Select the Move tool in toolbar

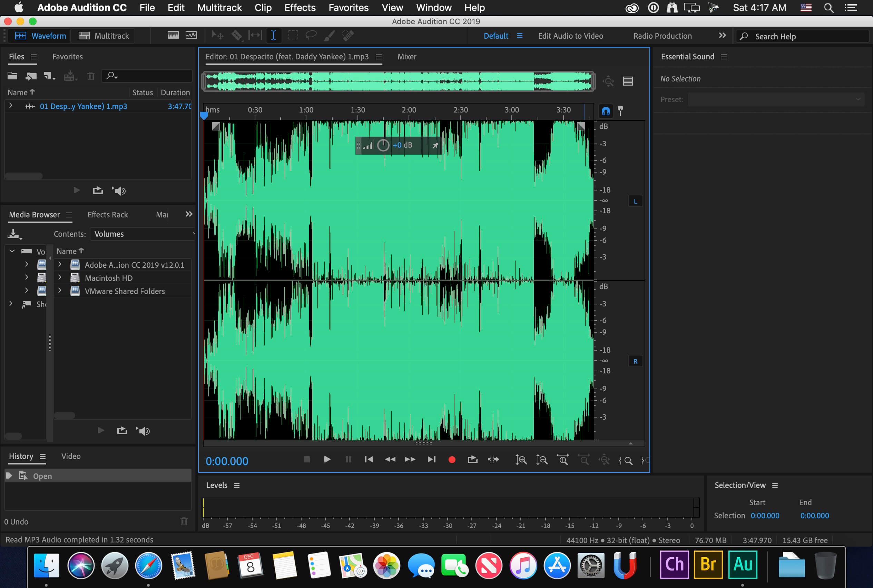click(x=218, y=36)
